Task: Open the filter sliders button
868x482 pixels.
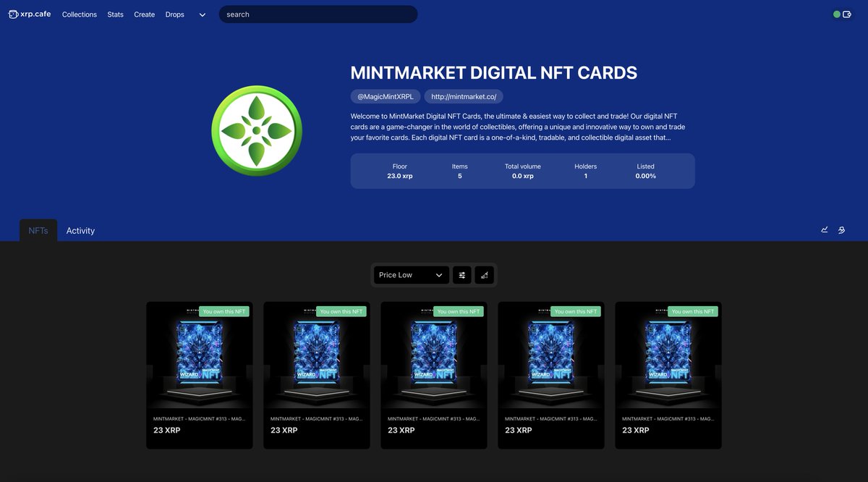Action: (462, 275)
